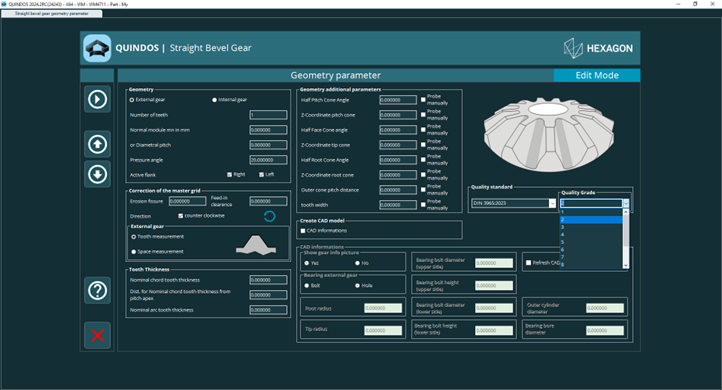
Task: Click the Bearing bore diameter field
Action: tap(605, 330)
